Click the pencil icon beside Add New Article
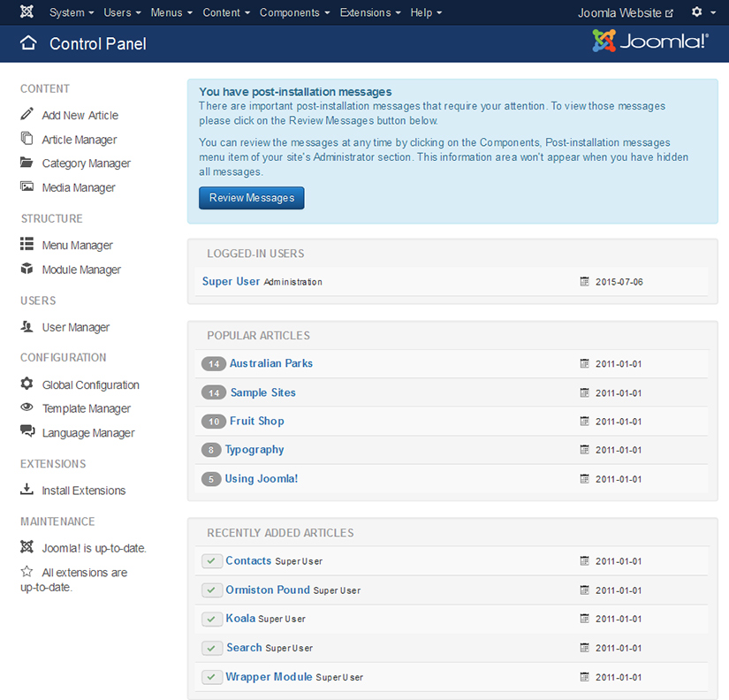Screen dimensions: 729x700 27,115
